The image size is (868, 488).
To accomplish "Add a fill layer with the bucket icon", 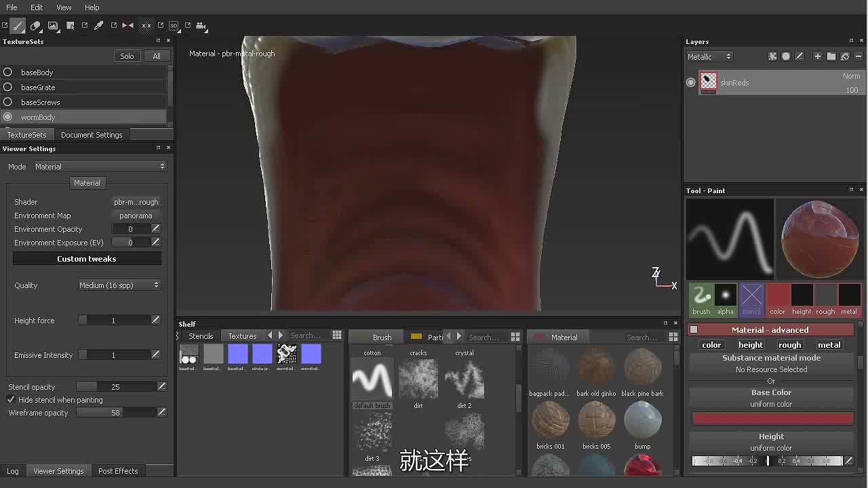I will 845,56.
